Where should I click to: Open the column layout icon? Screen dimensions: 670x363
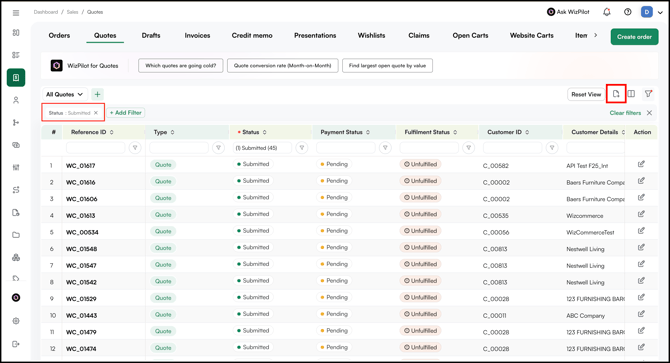[x=631, y=94]
